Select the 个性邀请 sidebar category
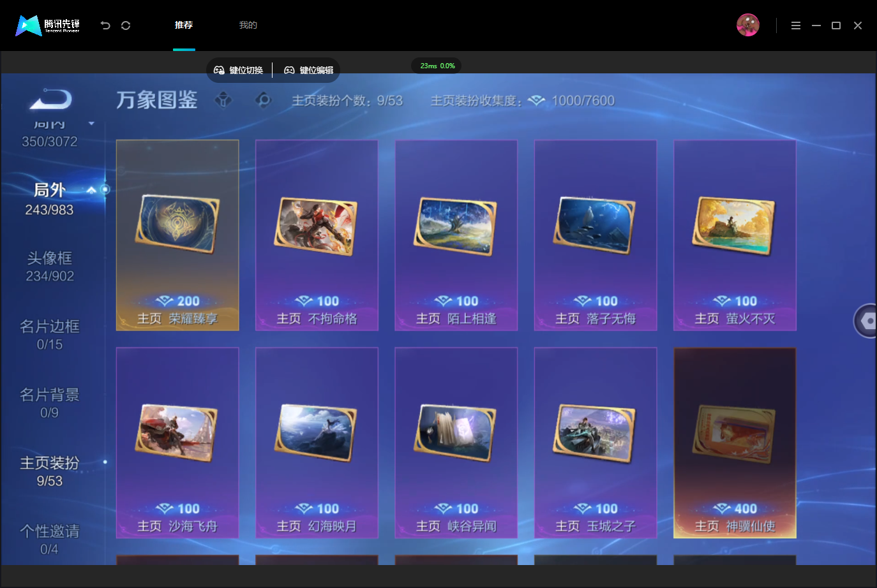This screenshot has width=877, height=588. point(50,540)
